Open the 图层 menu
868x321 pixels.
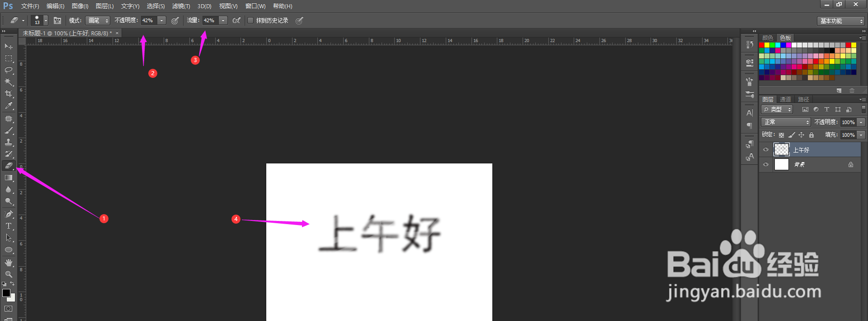pyautogui.click(x=104, y=6)
